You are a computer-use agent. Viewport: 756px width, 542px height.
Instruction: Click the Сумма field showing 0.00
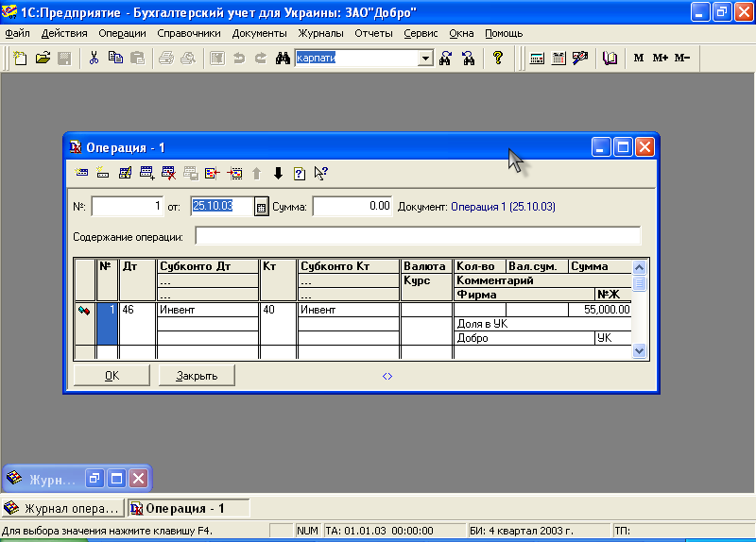point(352,207)
